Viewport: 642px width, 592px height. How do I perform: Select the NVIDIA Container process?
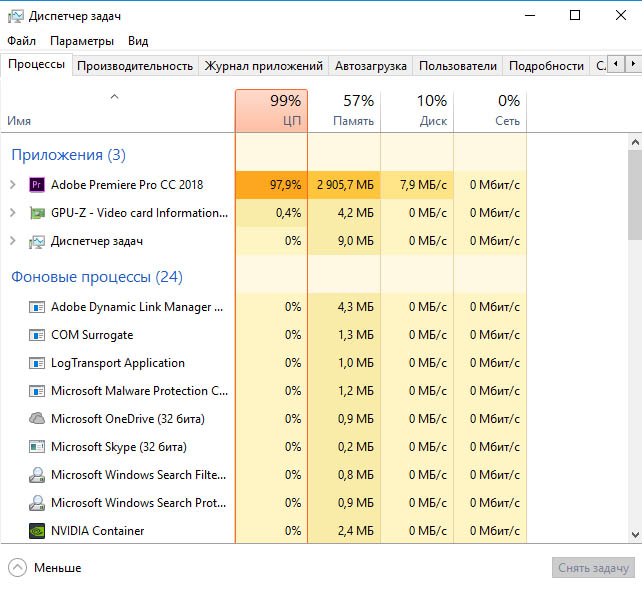tap(264, 531)
